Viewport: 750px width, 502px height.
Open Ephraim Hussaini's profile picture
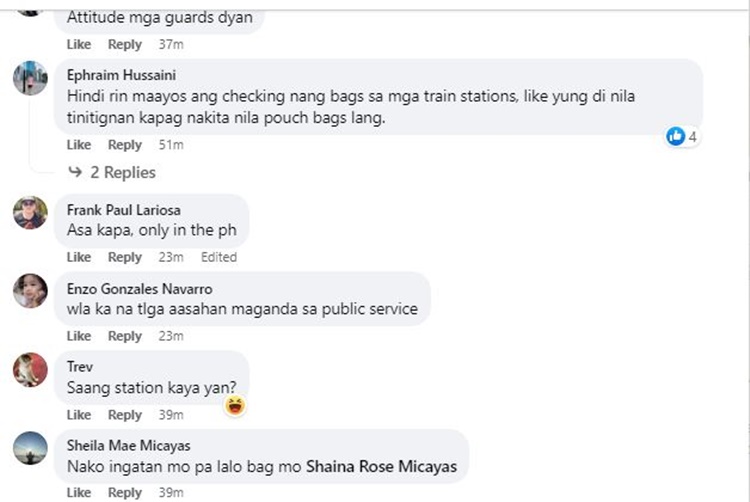[x=30, y=78]
